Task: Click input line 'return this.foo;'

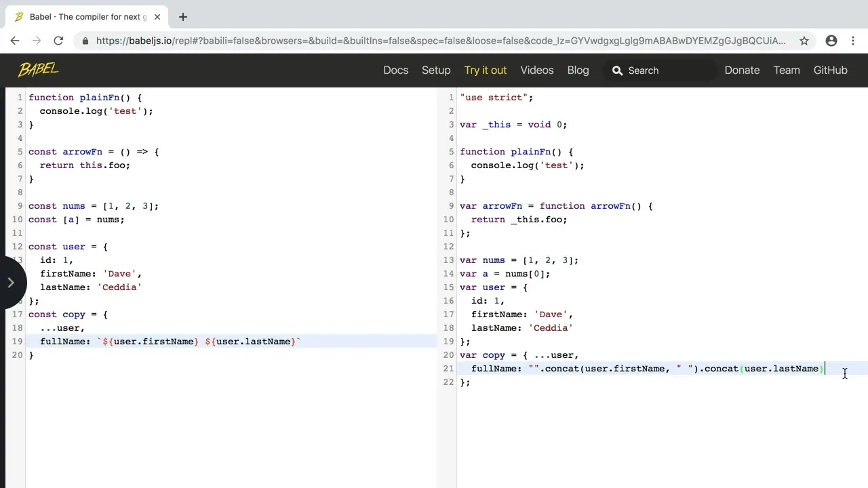Action: tap(85, 165)
